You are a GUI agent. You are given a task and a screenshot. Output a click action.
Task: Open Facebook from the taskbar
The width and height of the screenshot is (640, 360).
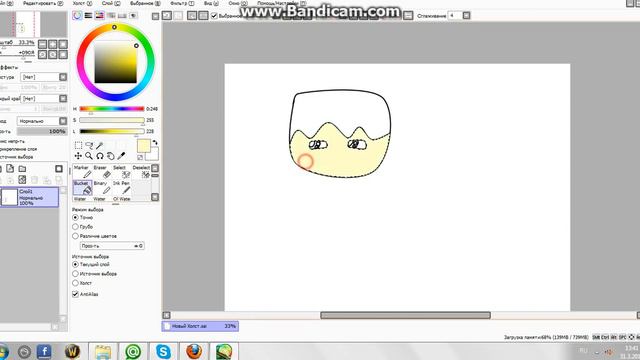click(44, 351)
